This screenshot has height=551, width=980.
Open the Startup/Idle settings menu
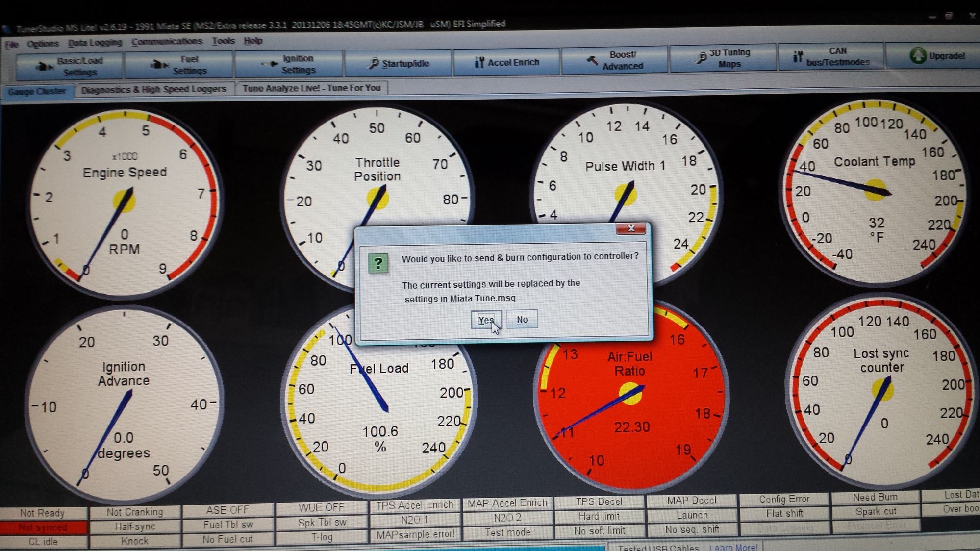pos(398,63)
